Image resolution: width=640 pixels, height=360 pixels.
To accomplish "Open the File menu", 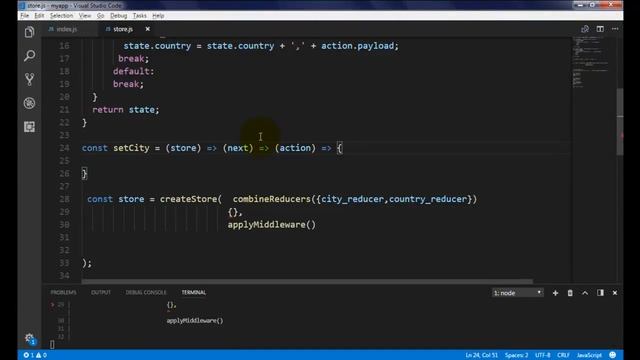I will click(24, 16).
